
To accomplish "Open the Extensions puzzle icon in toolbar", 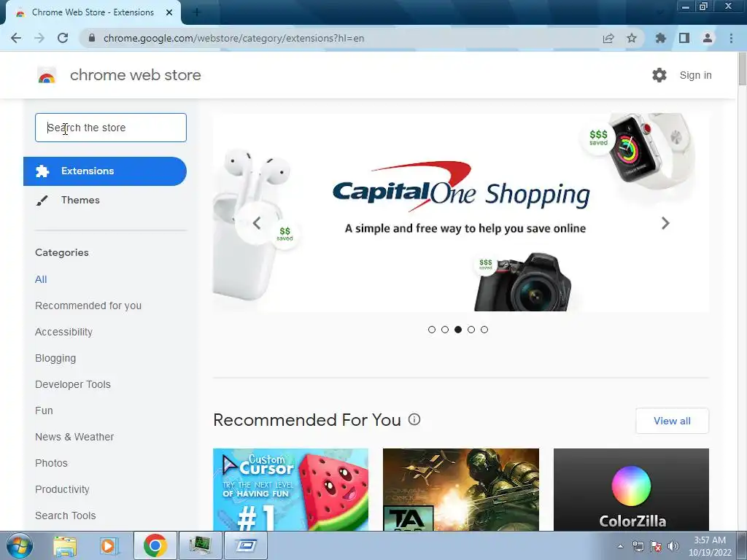I will (x=661, y=38).
